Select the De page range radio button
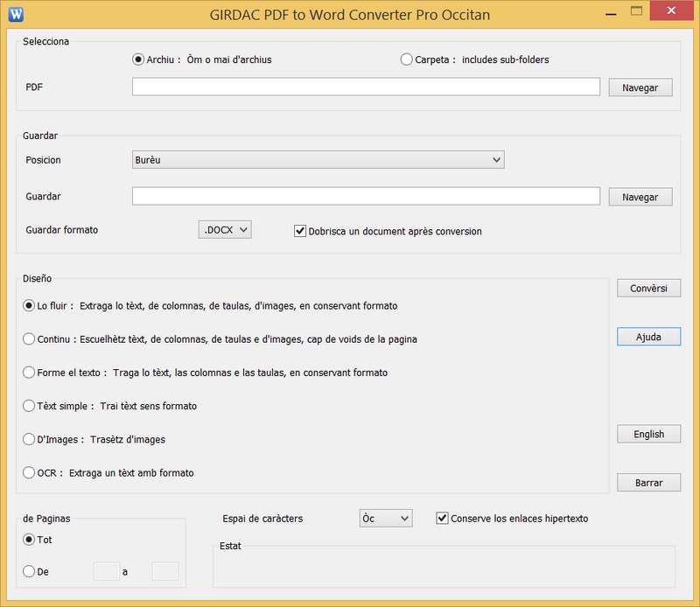Screen dimensions: 700x607 tap(30, 572)
